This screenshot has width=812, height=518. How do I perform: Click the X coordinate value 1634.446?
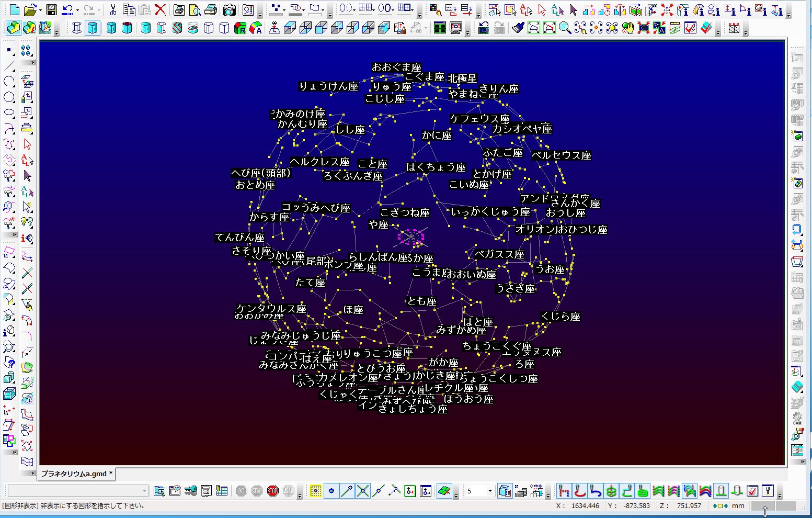[585, 506]
